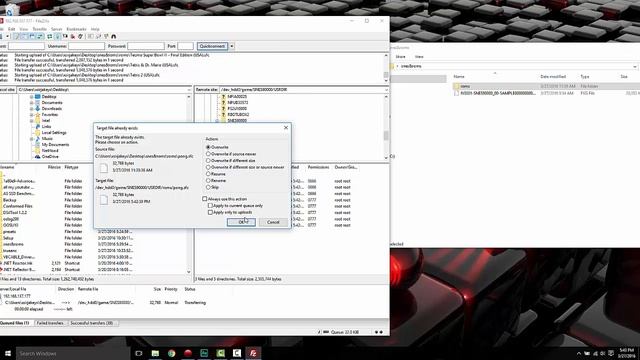Click the message log vertical scrollbar

tap(386, 67)
